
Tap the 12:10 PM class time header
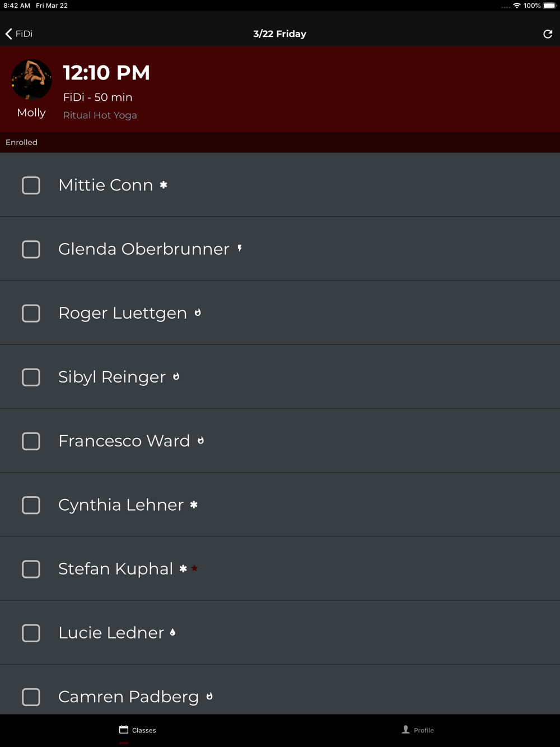point(106,73)
